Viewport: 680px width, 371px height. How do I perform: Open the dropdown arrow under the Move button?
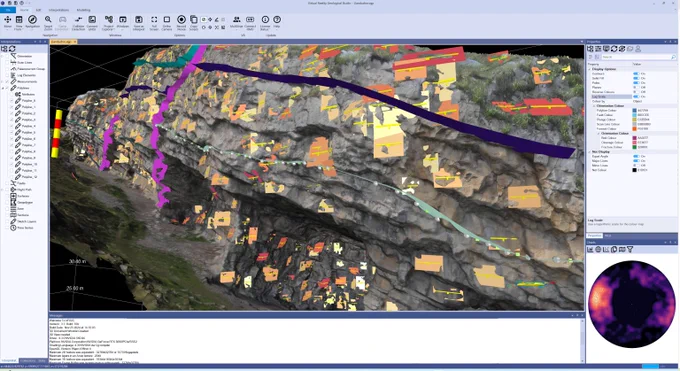tap(7, 30)
